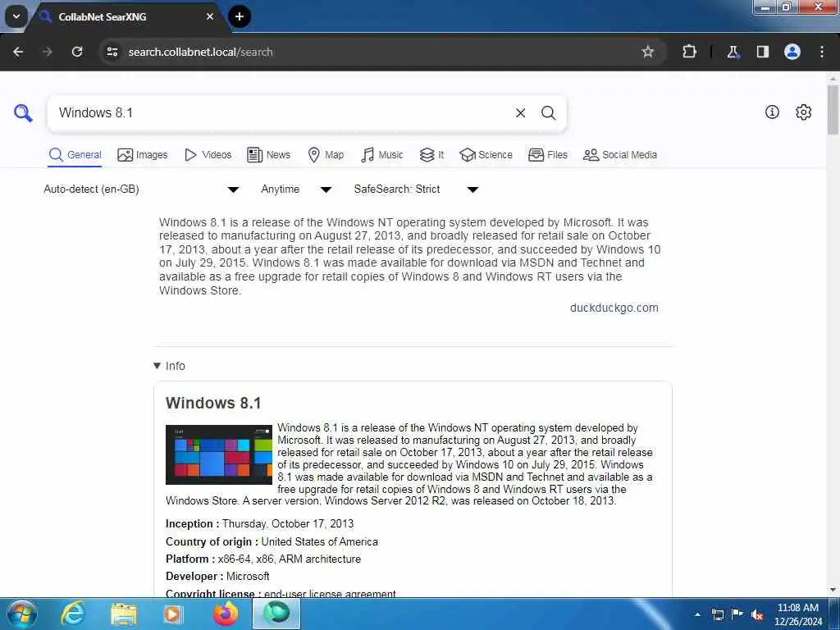Go forward in browser history
This screenshot has height=630, width=840.
(48, 52)
